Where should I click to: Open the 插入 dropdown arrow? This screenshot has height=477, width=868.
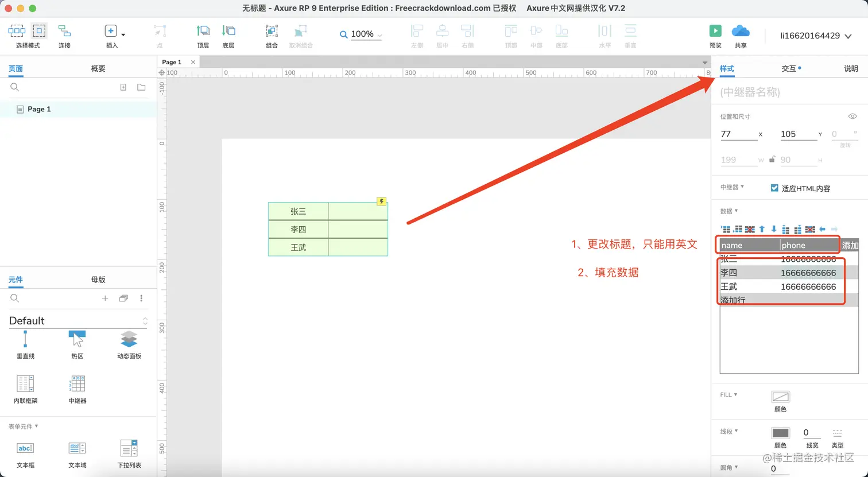(123, 35)
